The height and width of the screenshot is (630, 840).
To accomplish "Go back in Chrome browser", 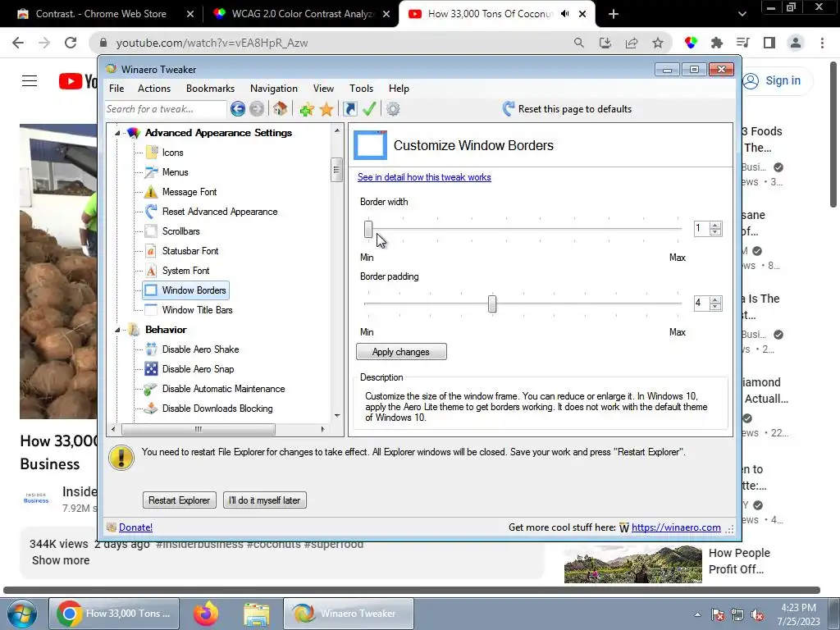I will [x=18, y=43].
